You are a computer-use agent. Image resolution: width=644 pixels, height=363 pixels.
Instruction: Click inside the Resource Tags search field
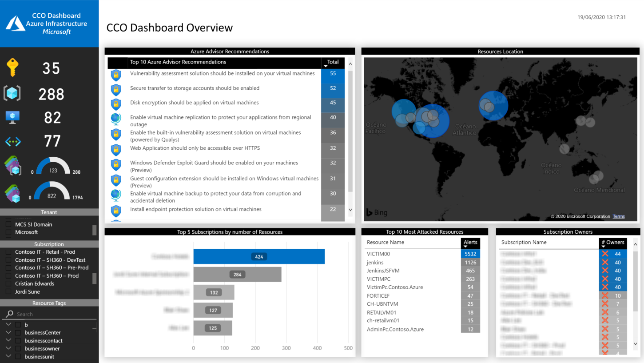(x=56, y=314)
